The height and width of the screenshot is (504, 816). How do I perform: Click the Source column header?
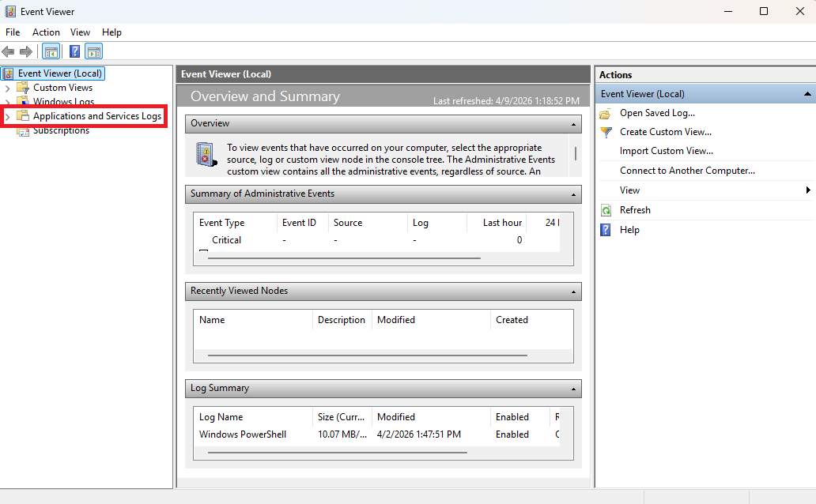point(368,223)
